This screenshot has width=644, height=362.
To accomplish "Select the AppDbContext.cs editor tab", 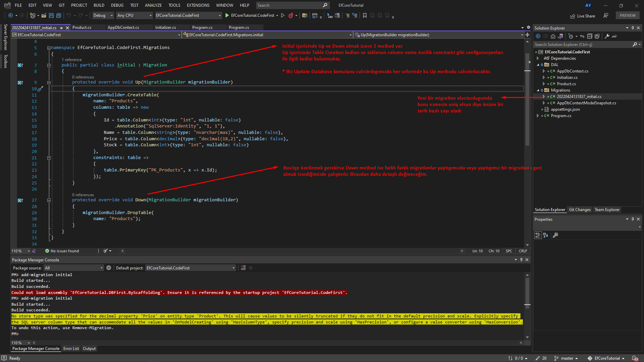I will 124,27.
